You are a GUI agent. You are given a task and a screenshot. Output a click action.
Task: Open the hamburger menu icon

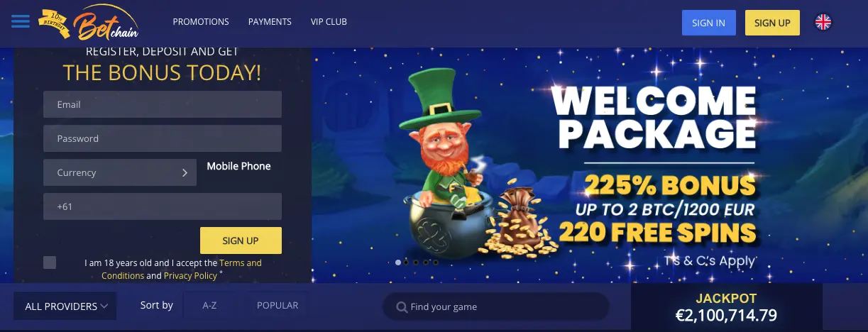point(21,22)
